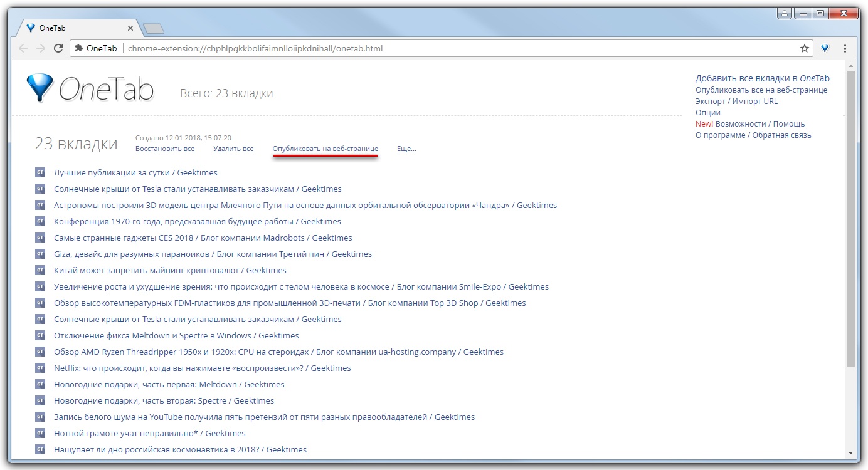This screenshot has width=868, height=470.
Task: Click the Chrome user profile icon in the title bar
Action: tap(784, 13)
